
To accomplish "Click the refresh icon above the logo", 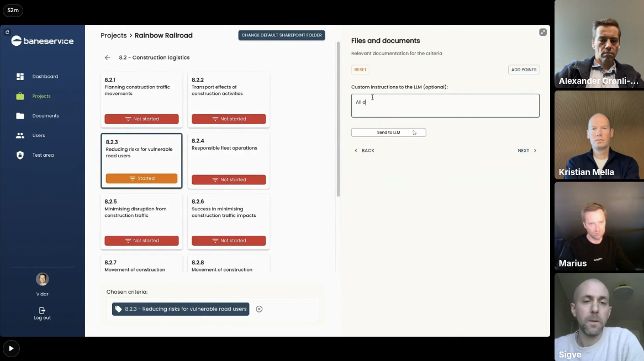I will [7, 32].
